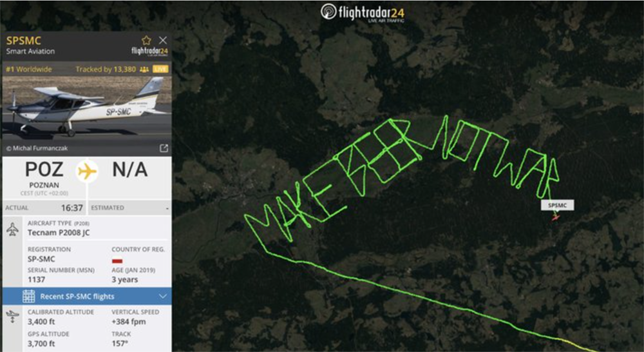Click the Polish flag country swatch
Viewport: 644px width, 352px height.
pos(117,260)
